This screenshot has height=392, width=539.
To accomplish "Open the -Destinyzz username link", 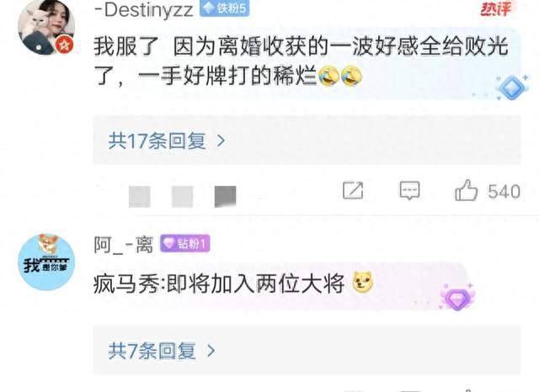I will click(144, 9).
